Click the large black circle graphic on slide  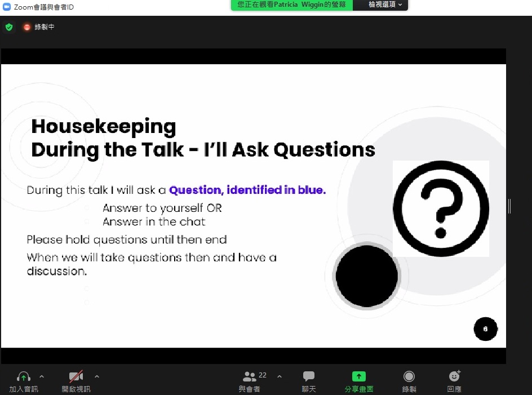pyautogui.click(x=367, y=276)
